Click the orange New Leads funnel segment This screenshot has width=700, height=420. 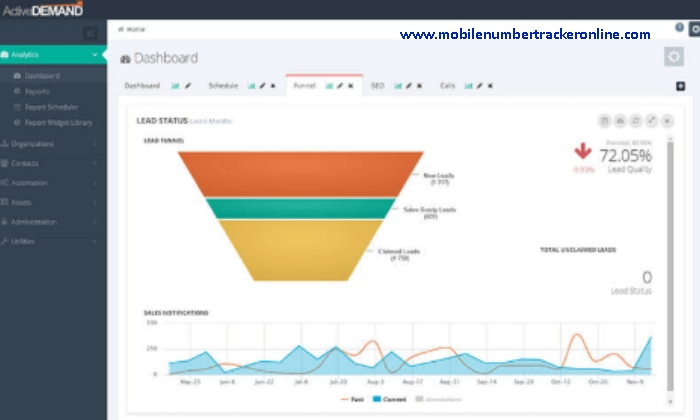300,172
